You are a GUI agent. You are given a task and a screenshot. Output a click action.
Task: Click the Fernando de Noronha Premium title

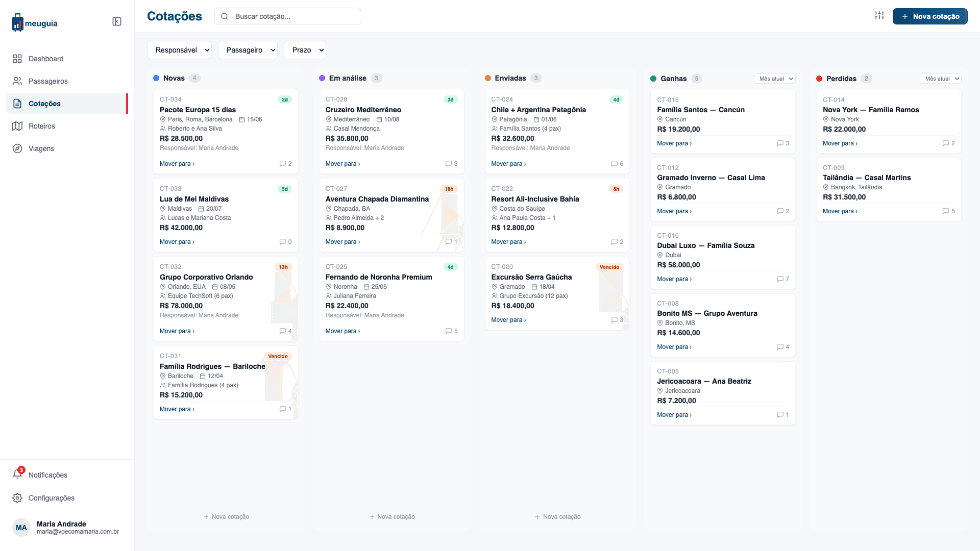(379, 277)
